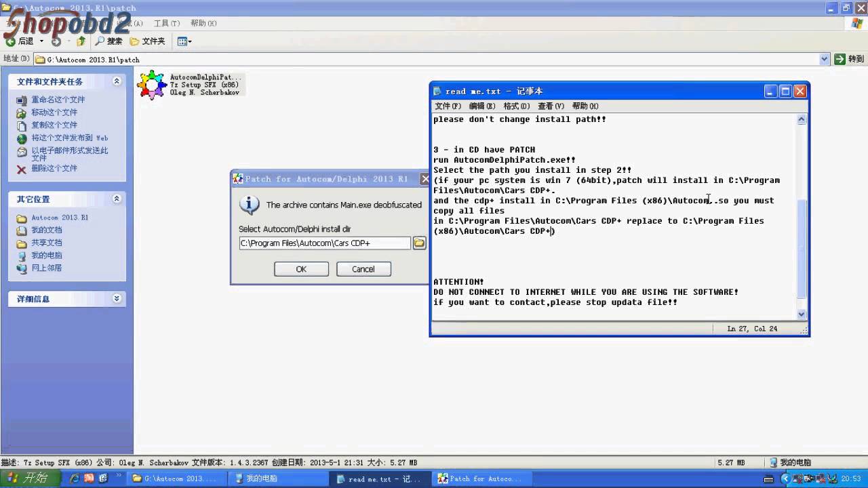The height and width of the screenshot is (488, 868).
Task: Collapse the Other Places (其它位置) panel
Action: click(117, 199)
